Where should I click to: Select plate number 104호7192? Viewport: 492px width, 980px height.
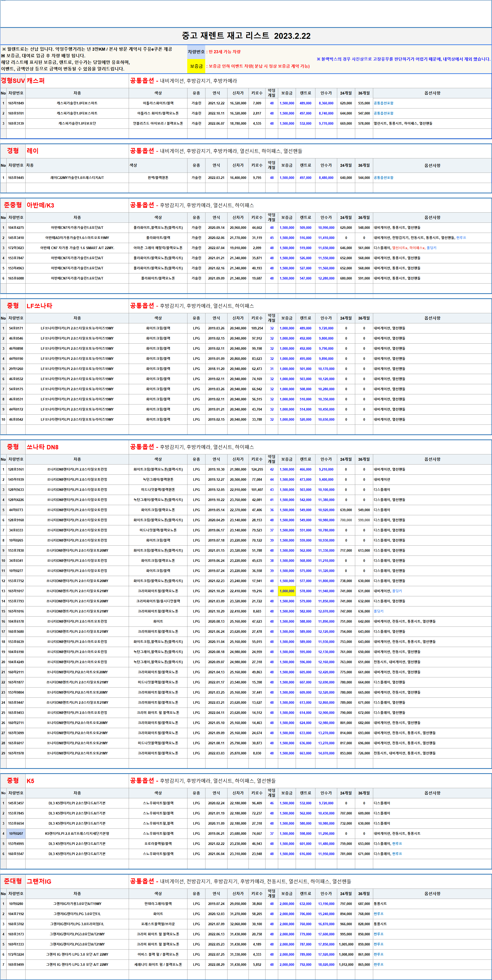tap(16, 914)
